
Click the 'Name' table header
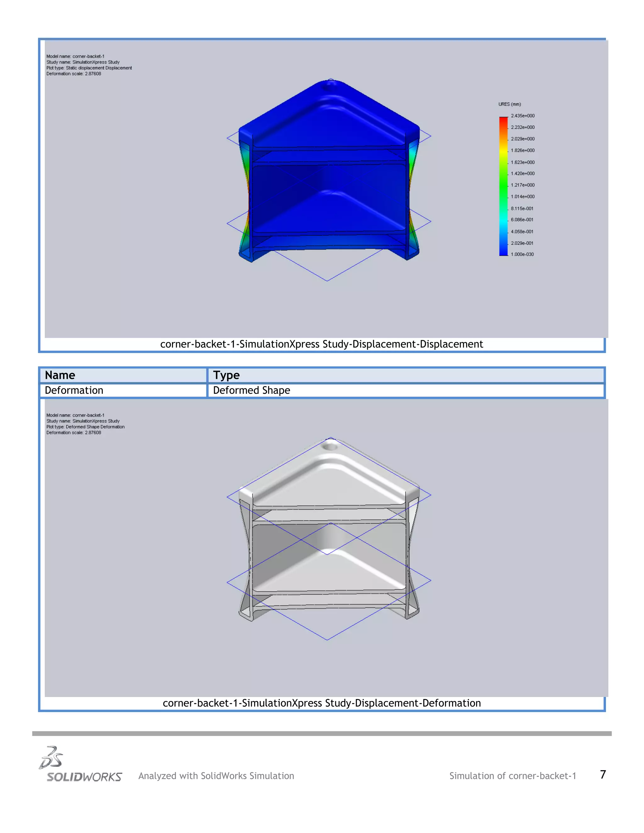point(60,375)
